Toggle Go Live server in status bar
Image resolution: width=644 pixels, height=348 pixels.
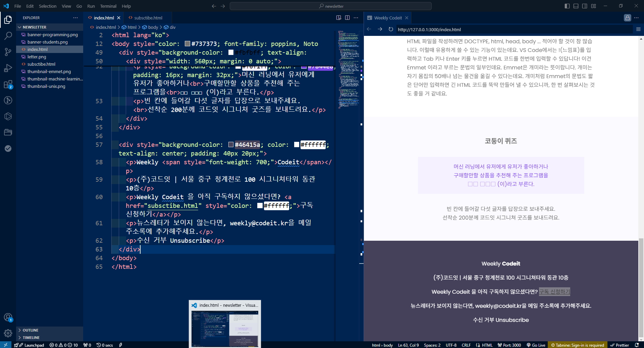click(536, 345)
